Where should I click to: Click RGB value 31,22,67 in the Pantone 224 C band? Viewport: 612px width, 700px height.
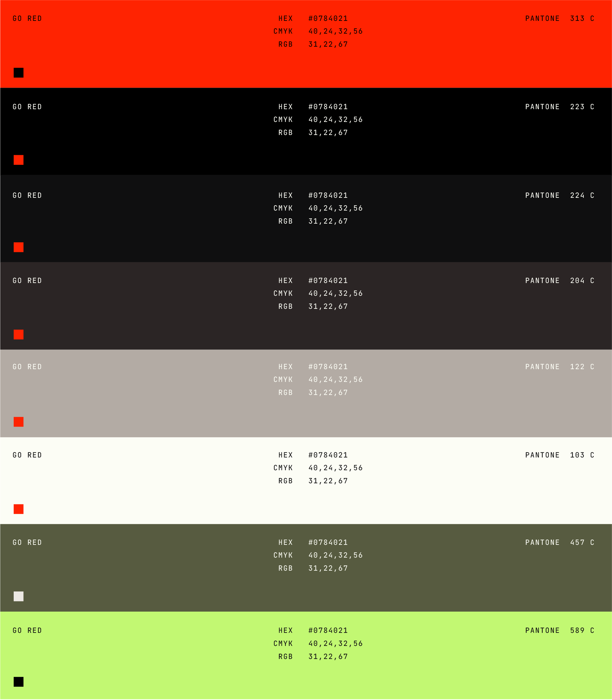(328, 221)
